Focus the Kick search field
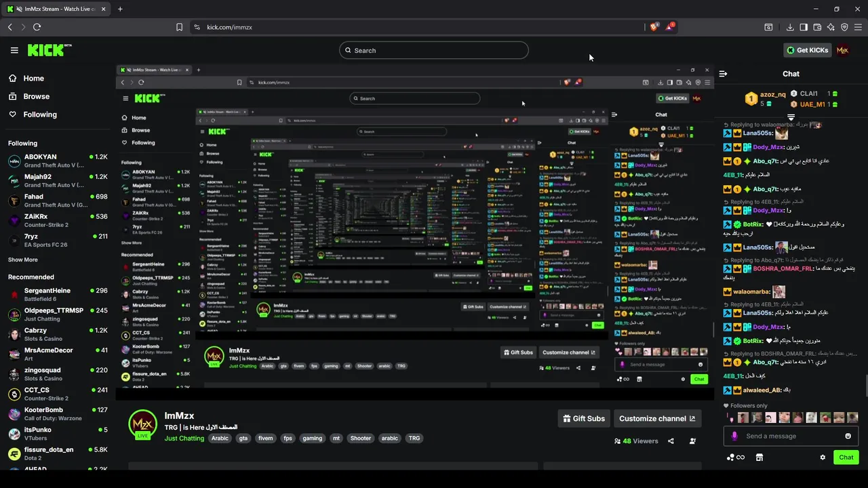The width and height of the screenshot is (868, 488). point(434,50)
